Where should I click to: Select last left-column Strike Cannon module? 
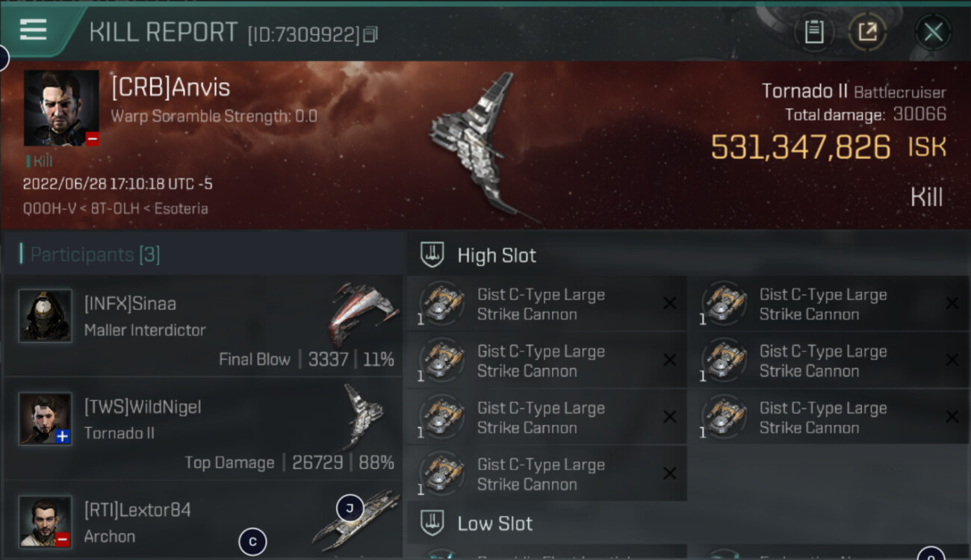(x=547, y=474)
